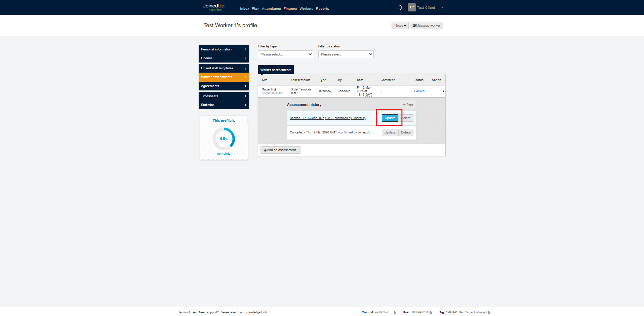644x316 pixels.
Task: Expand the Sugar HQ row action chevron
Action: (x=443, y=91)
